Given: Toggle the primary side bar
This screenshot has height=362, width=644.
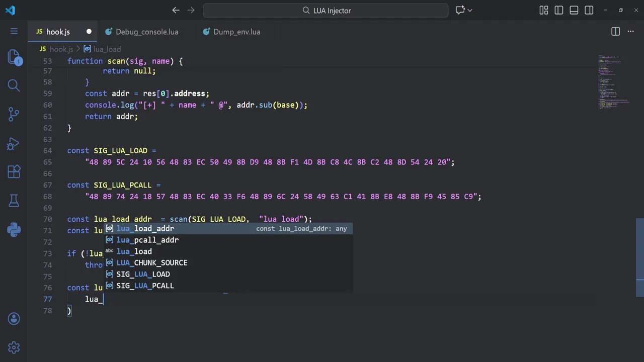Looking at the screenshot, I should click(x=558, y=10).
